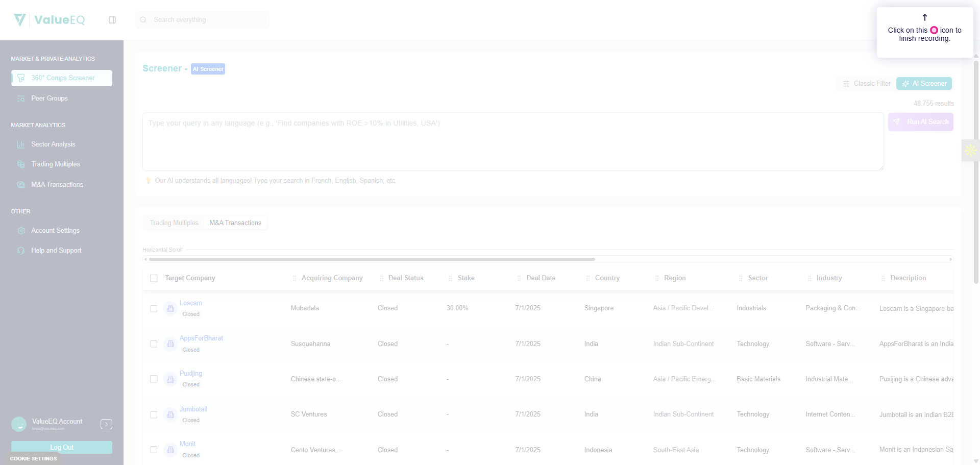Image resolution: width=980 pixels, height=465 pixels.
Task: Tick the Jumbotail row checkbox
Action: [x=154, y=415]
